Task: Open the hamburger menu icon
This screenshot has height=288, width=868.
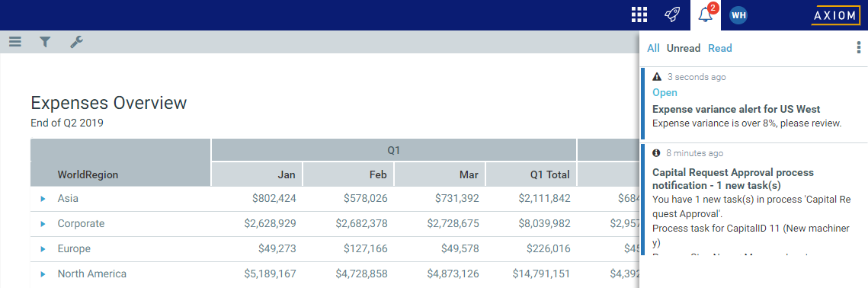Action: (15, 42)
